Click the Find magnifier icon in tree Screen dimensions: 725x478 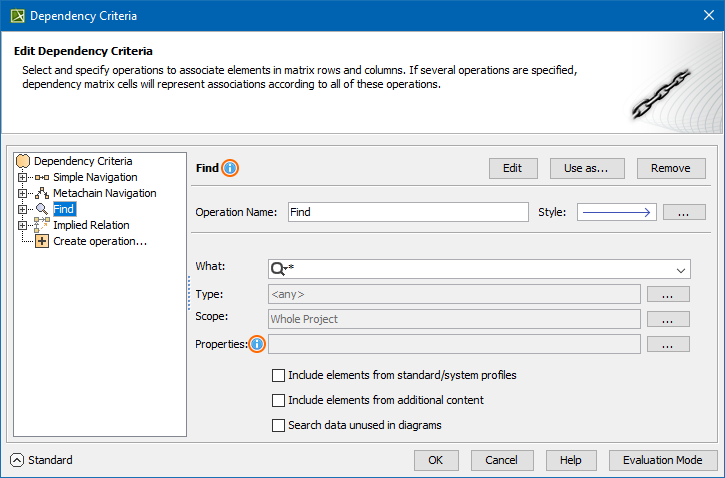(x=42, y=209)
